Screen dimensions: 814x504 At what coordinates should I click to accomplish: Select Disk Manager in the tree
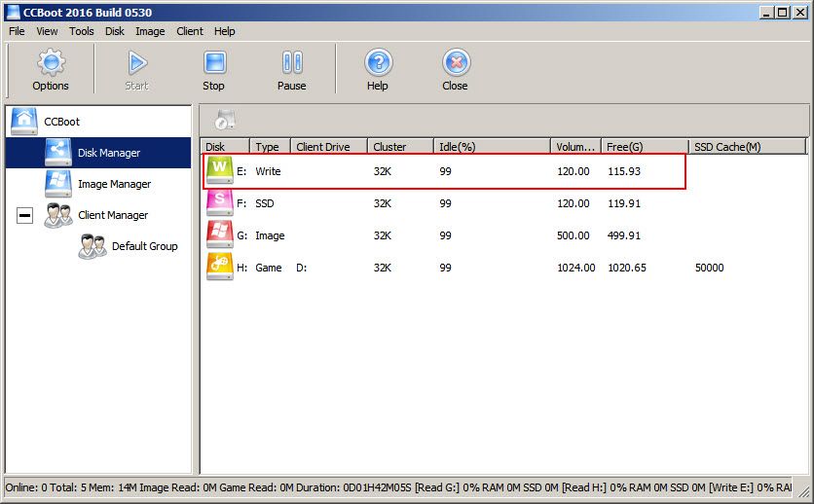(x=109, y=153)
